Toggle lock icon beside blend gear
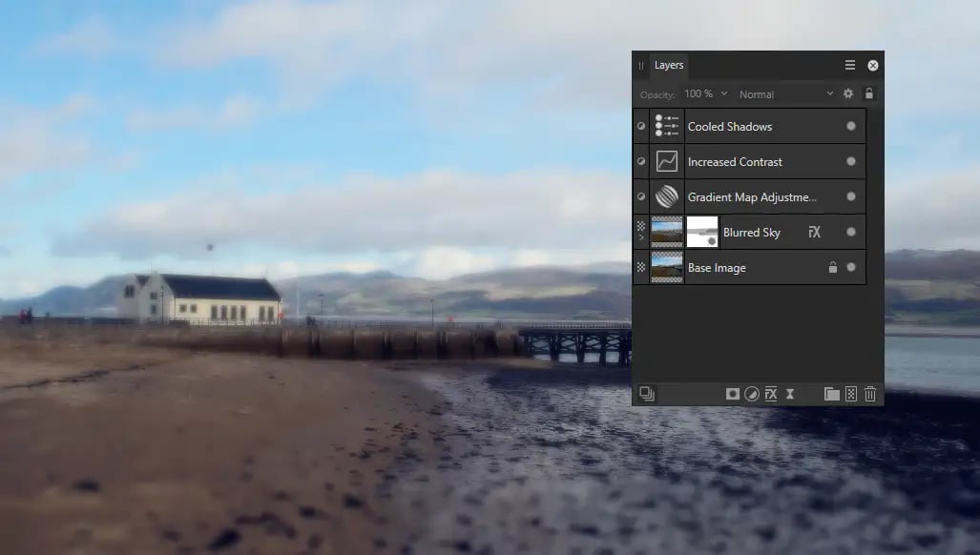The width and height of the screenshot is (980, 555). 868,93
